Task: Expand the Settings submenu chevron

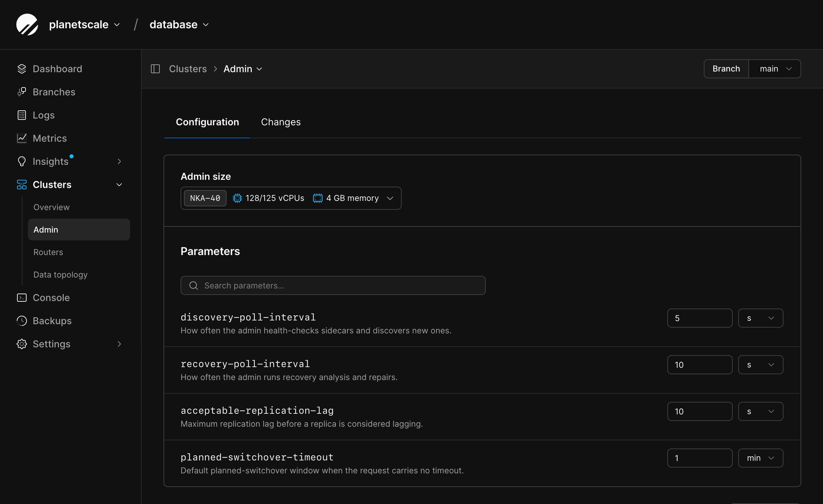Action: 119,344
